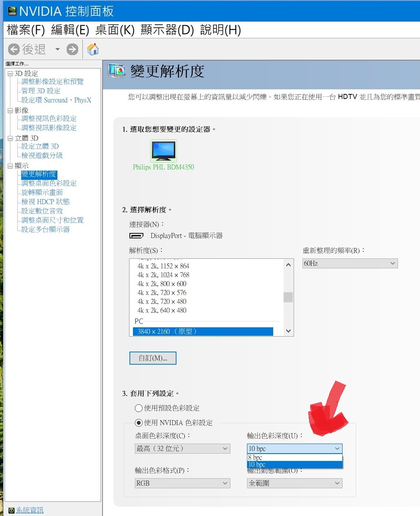This screenshot has height=516, width=420.
Task: Open 設定多台顯示器 page
Action: point(45,230)
